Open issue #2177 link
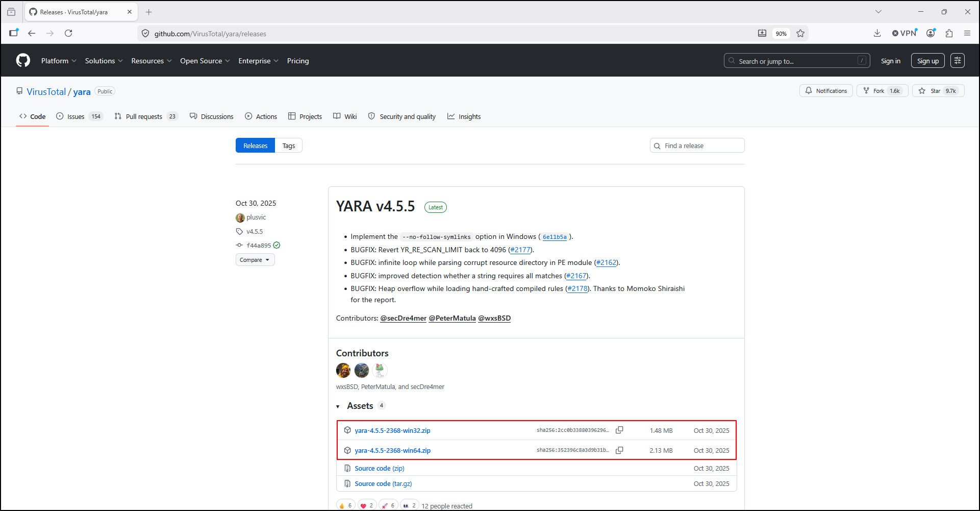The image size is (980, 511). pyautogui.click(x=520, y=250)
